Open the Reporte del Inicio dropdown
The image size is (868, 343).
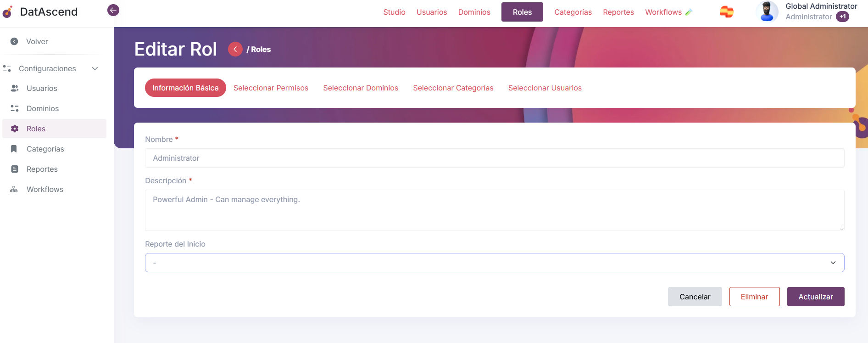[494, 263]
